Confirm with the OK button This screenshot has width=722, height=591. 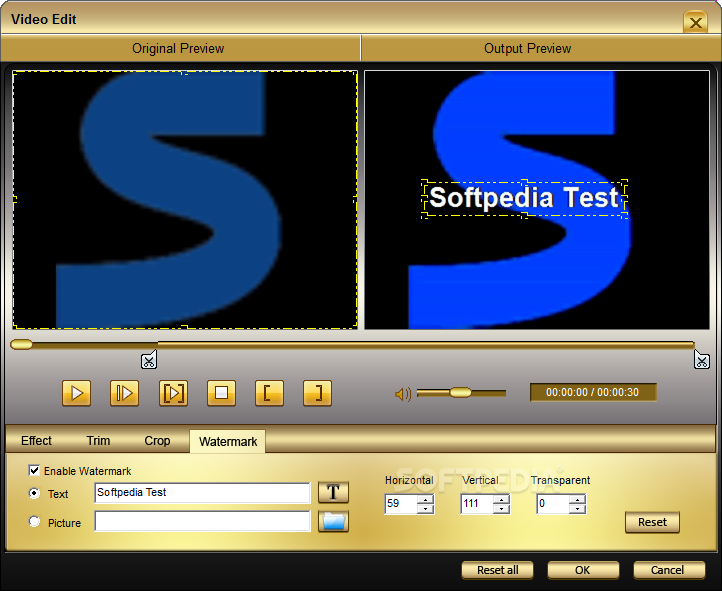coord(582,570)
